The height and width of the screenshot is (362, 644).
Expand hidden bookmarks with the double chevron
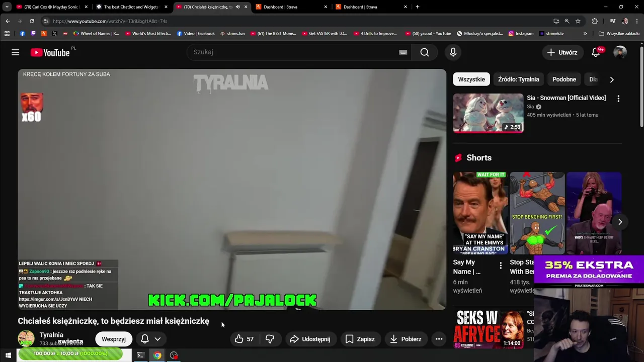tap(585, 34)
